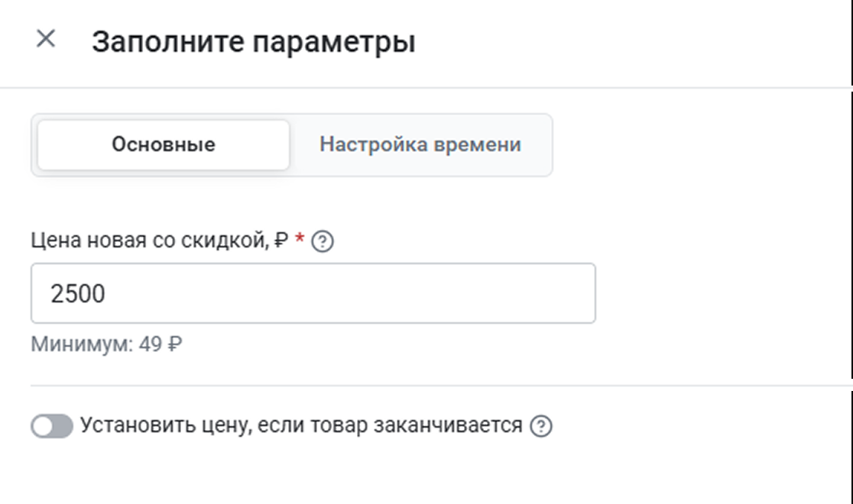Open the Настройка времени tab
Image resolution: width=853 pixels, height=504 pixels.
point(420,144)
